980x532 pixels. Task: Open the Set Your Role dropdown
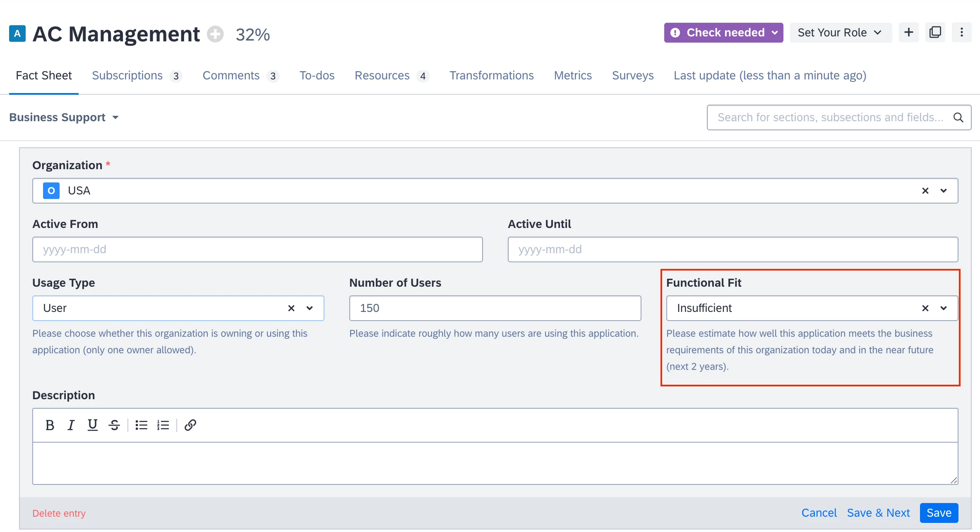pyautogui.click(x=840, y=33)
